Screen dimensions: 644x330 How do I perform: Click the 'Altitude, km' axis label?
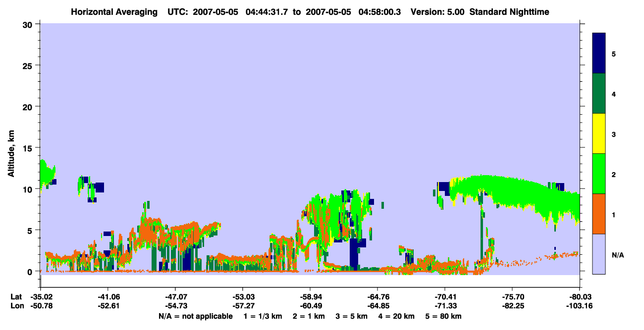click(x=11, y=154)
